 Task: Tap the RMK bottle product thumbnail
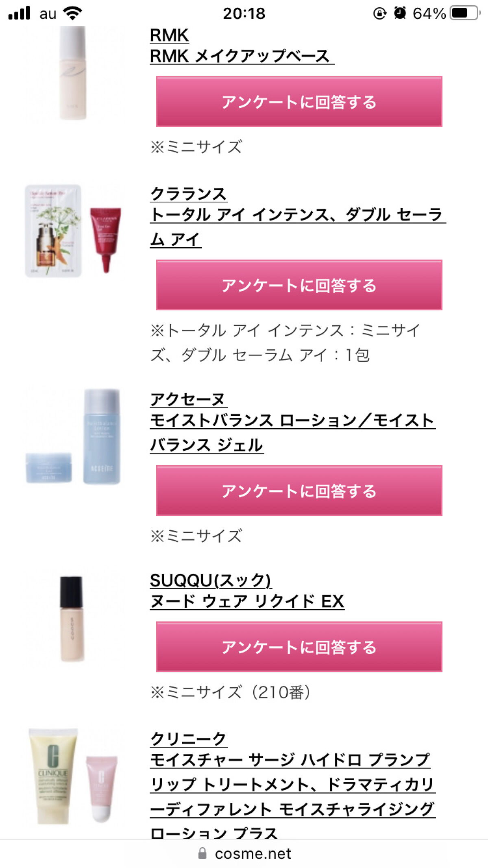click(x=73, y=73)
